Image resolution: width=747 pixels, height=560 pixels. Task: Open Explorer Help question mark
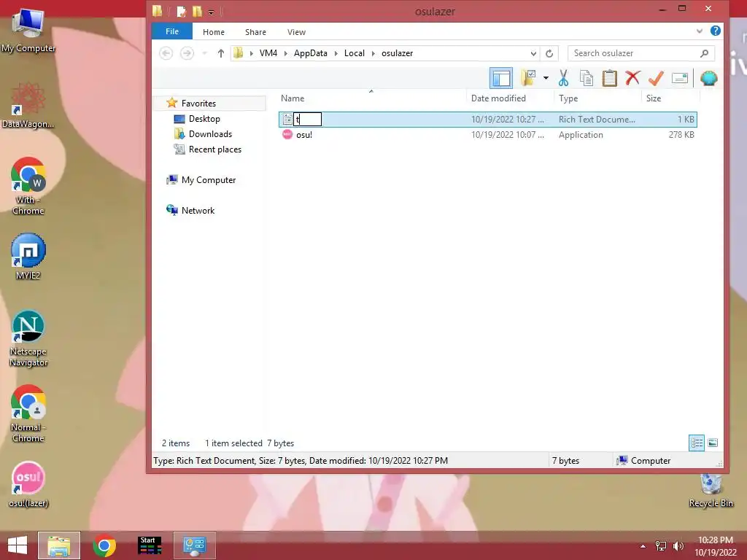click(715, 31)
